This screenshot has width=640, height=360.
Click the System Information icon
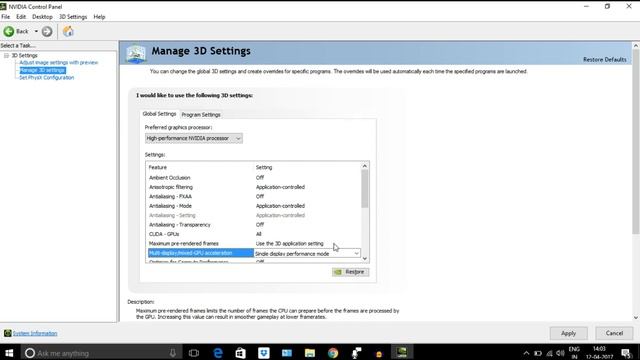(7, 333)
